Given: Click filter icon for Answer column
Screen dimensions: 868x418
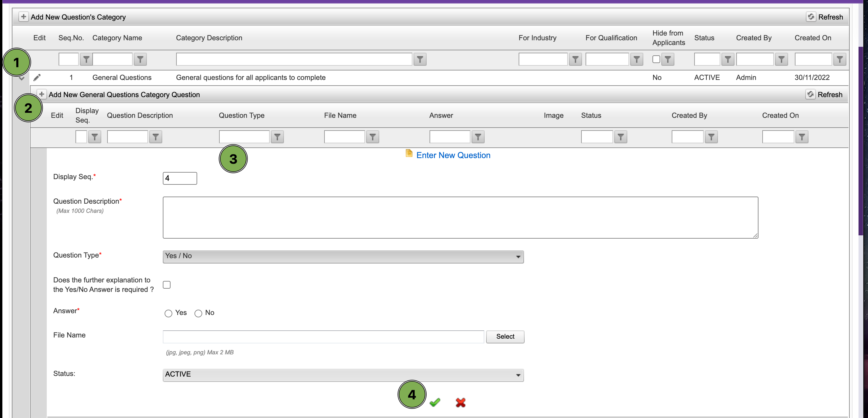Looking at the screenshot, I should pyautogui.click(x=478, y=137).
